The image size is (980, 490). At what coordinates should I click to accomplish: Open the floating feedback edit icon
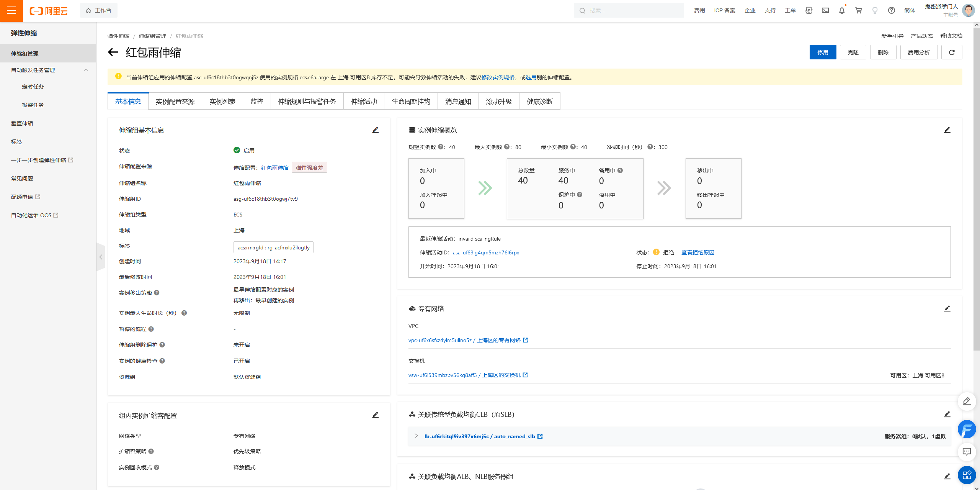tap(967, 401)
